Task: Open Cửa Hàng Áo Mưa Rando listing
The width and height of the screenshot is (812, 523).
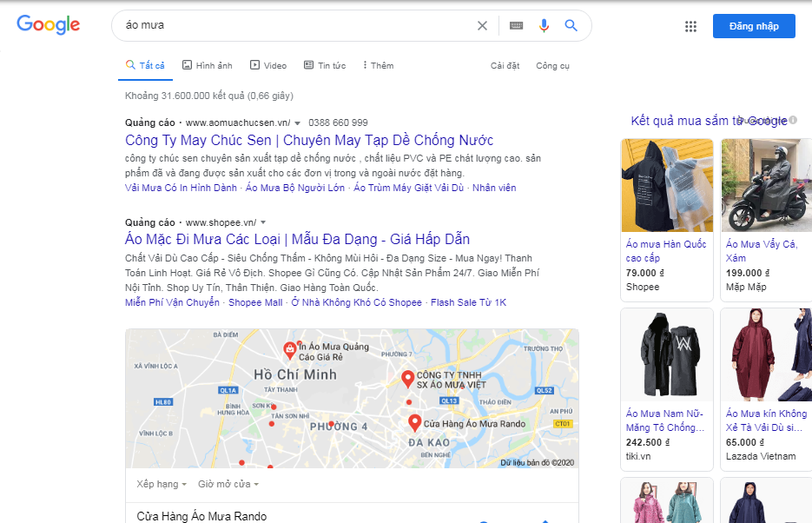Action: coord(201,516)
